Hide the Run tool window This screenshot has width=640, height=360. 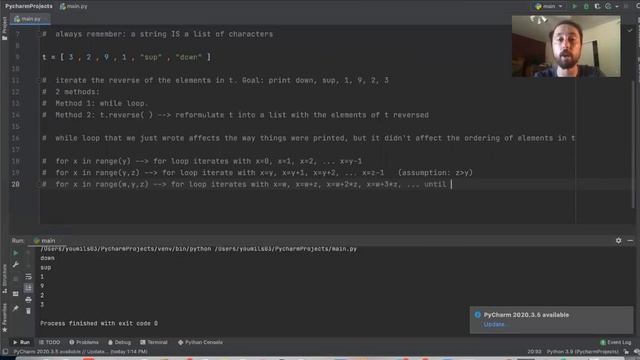(x=630, y=241)
